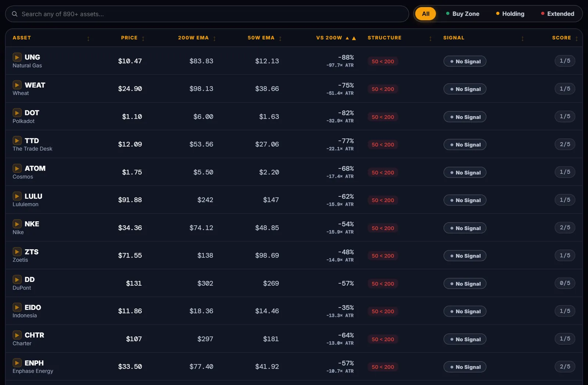
Task: Click the $297 200W EMA for CHTR
Action: pos(205,339)
